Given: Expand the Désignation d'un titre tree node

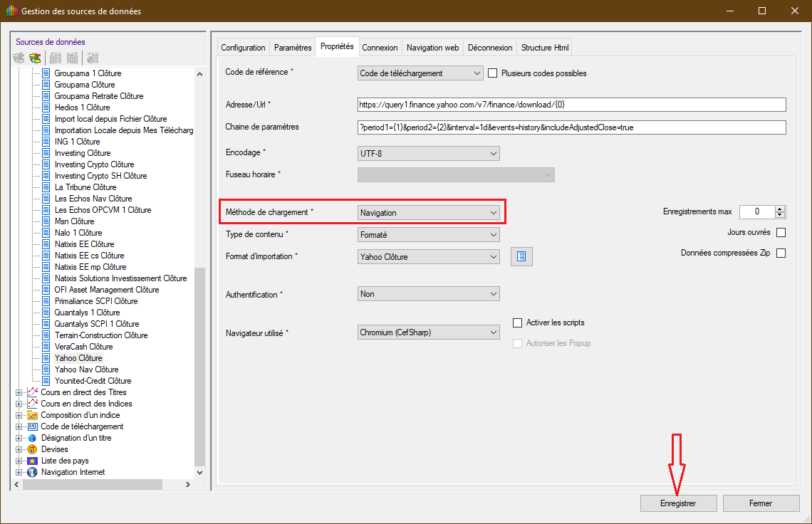Looking at the screenshot, I should (x=19, y=438).
